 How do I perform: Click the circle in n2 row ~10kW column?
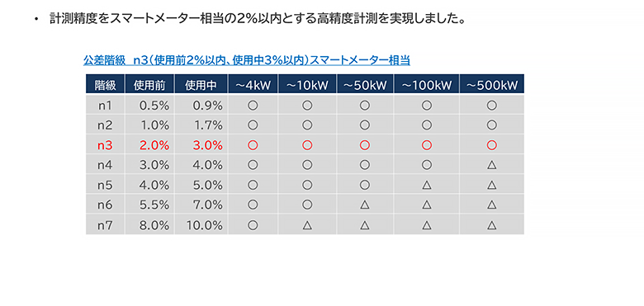point(307,125)
